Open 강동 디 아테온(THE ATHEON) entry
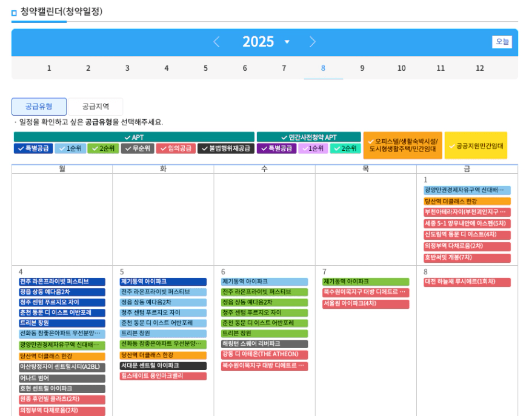532x416 pixels. click(x=265, y=355)
